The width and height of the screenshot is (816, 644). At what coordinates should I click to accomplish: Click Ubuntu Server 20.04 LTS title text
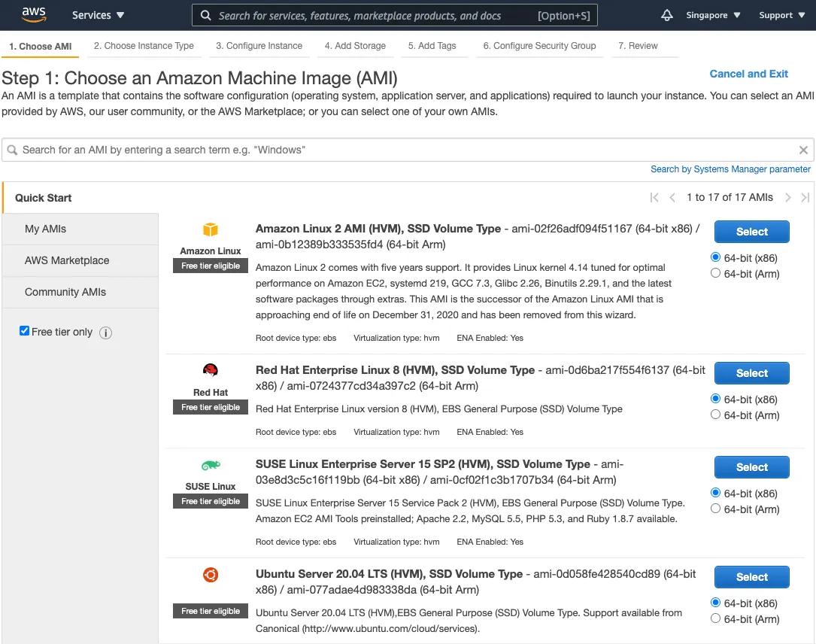(389, 574)
